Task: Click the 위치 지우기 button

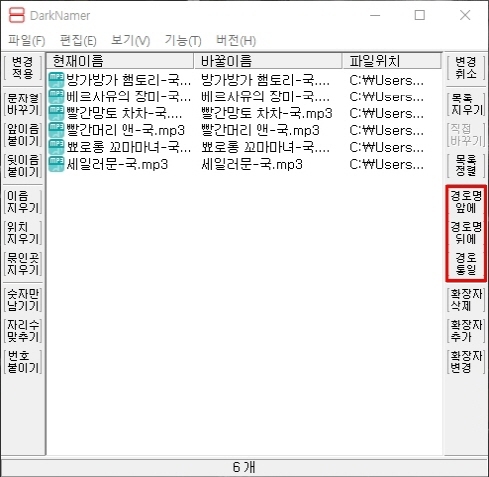Action: pos(23,233)
